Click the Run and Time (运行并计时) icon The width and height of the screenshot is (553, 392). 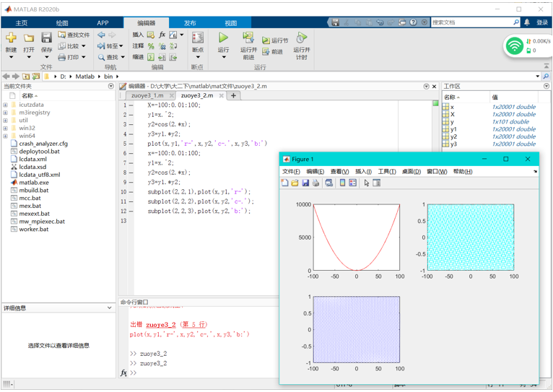click(x=302, y=38)
